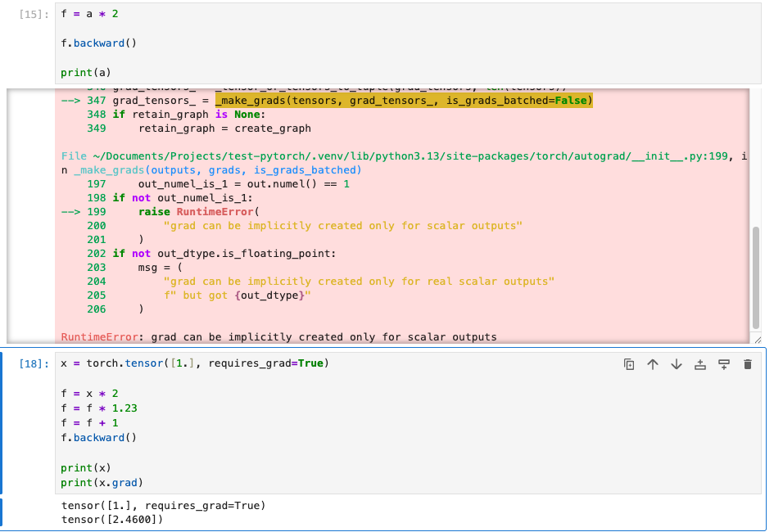Click the output area resize handle

[757, 339]
